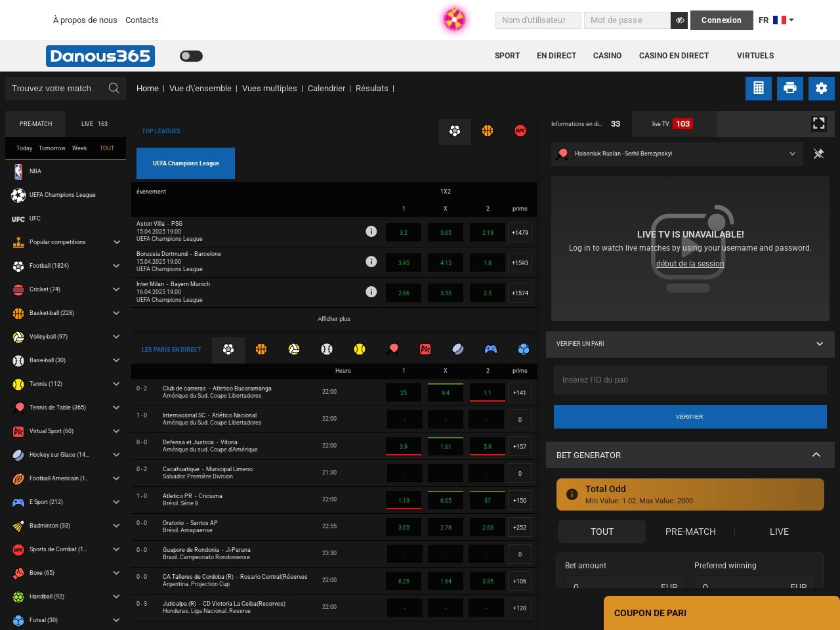Select basketball icon in Top Leagues
Image resolution: width=840 pixels, height=630 pixels.
[488, 131]
